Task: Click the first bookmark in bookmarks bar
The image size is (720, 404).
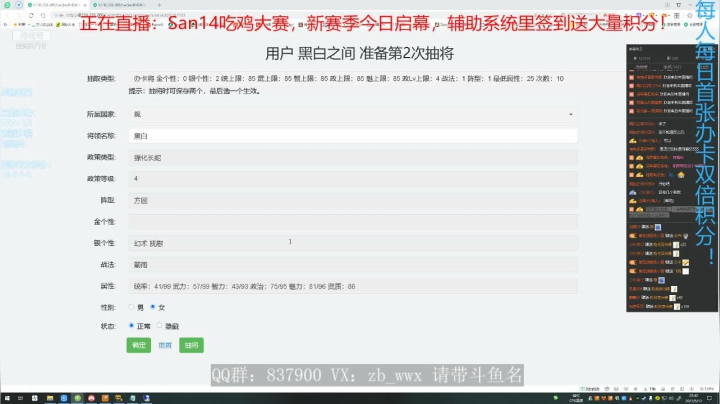Action: [x=19, y=24]
